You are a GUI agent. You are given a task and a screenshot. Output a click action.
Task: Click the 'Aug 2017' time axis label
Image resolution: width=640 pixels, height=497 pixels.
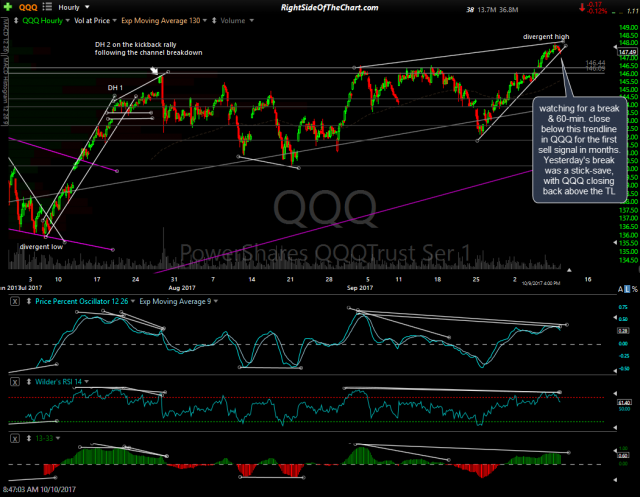click(182, 288)
